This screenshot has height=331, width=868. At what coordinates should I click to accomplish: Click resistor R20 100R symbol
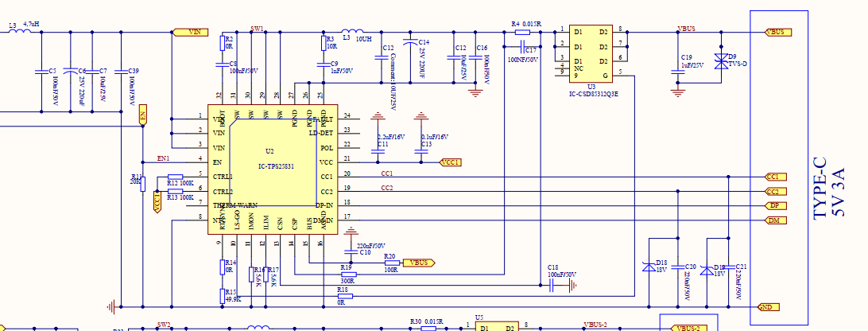(393, 263)
